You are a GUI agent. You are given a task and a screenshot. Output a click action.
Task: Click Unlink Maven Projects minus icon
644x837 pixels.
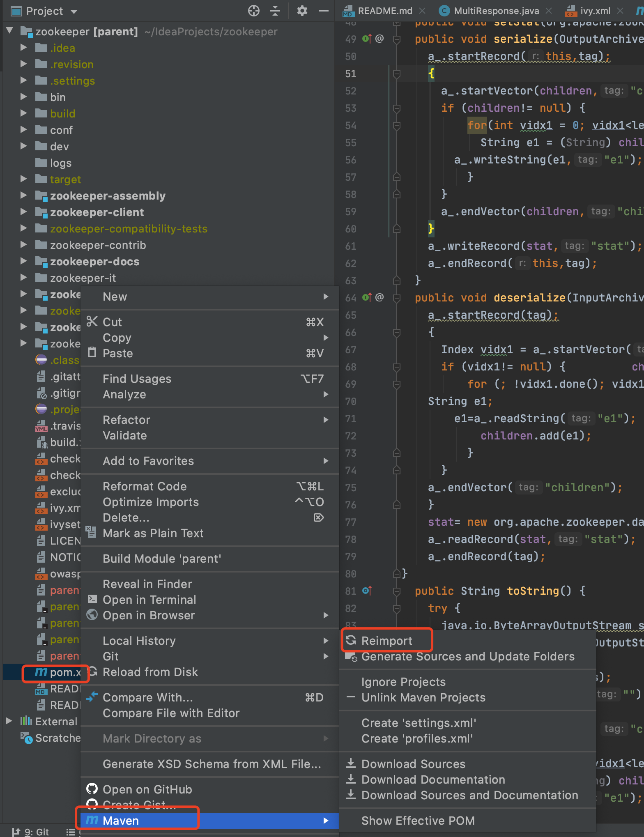pyautogui.click(x=351, y=697)
